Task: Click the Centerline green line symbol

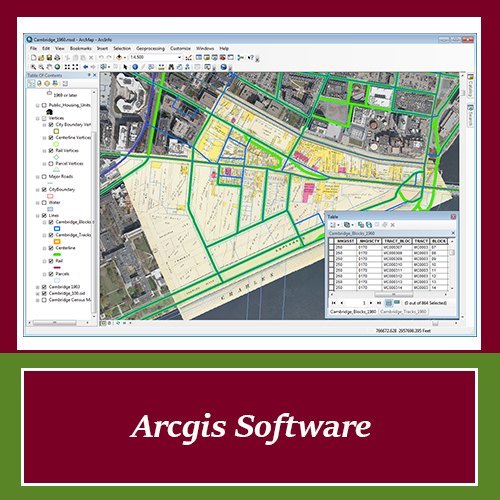Action: 57,255
